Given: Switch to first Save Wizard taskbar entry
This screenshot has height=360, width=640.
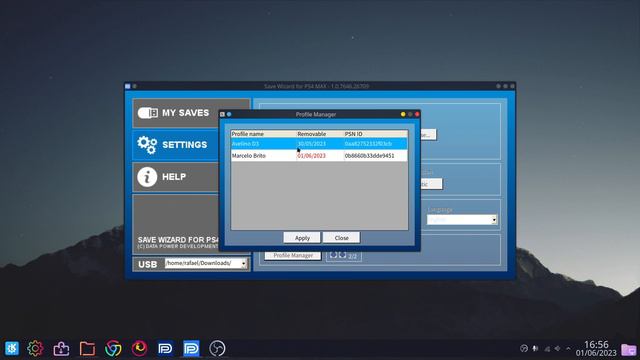Looking at the screenshot, I should [x=165, y=349].
